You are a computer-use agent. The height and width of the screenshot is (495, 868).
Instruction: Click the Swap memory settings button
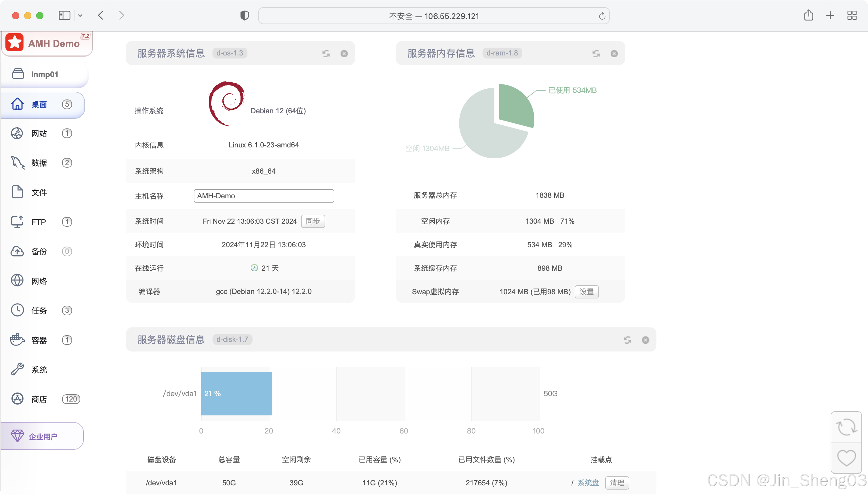[x=586, y=292]
